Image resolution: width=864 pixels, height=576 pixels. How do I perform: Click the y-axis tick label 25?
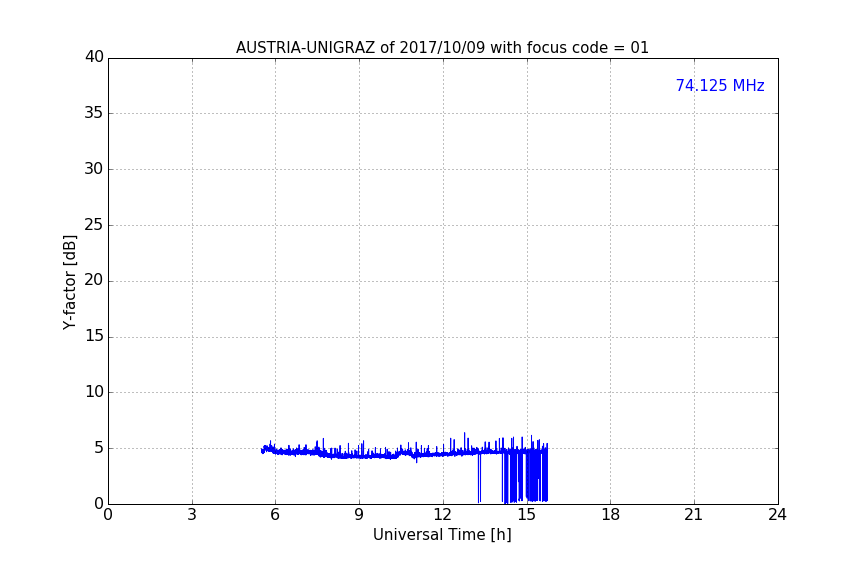tap(94, 224)
